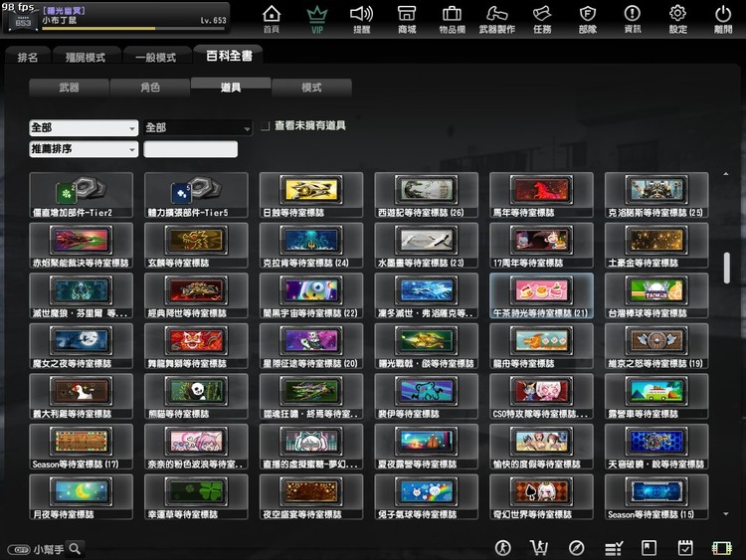Select 奇幻世界等待室標誌 item
Viewport: 746px width, 560px height.
[x=541, y=497]
